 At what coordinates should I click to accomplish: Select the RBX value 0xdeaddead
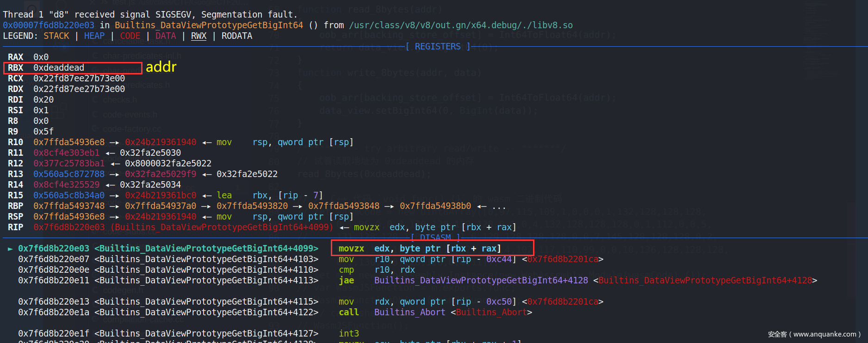click(x=59, y=68)
